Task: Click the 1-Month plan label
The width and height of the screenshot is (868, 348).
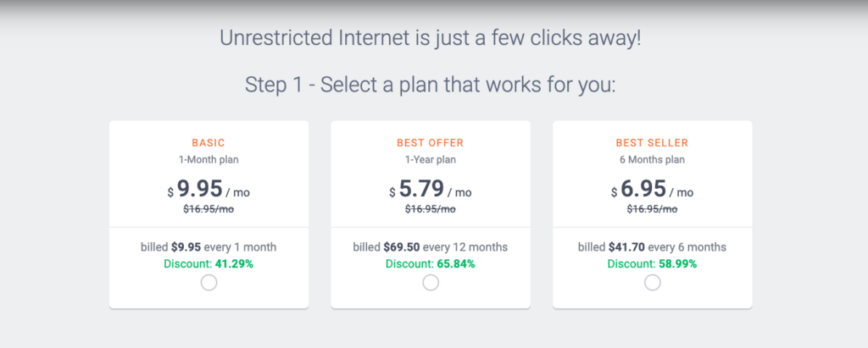Action: click(x=209, y=160)
